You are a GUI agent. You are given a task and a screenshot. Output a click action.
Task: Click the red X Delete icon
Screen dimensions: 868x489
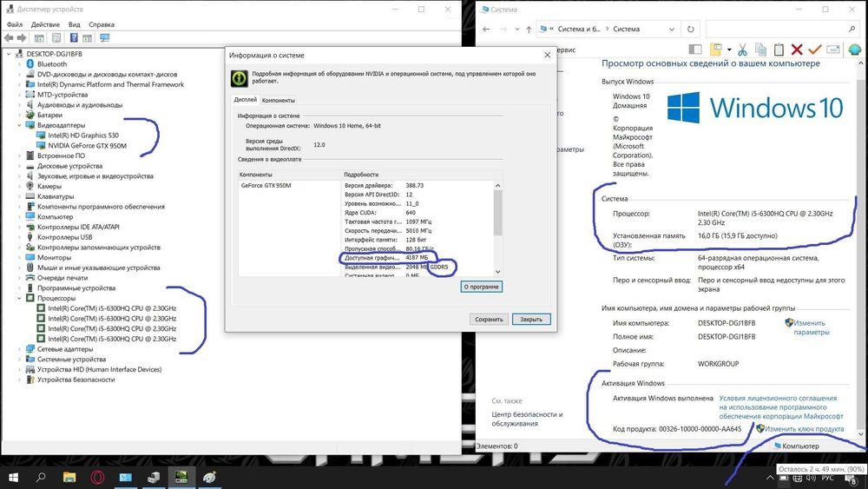click(797, 50)
